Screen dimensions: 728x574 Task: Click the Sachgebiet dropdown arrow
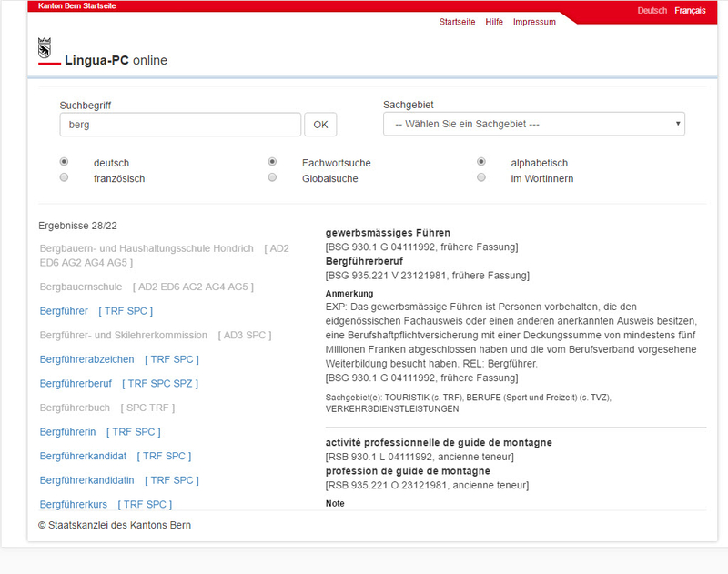(x=677, y=124)
